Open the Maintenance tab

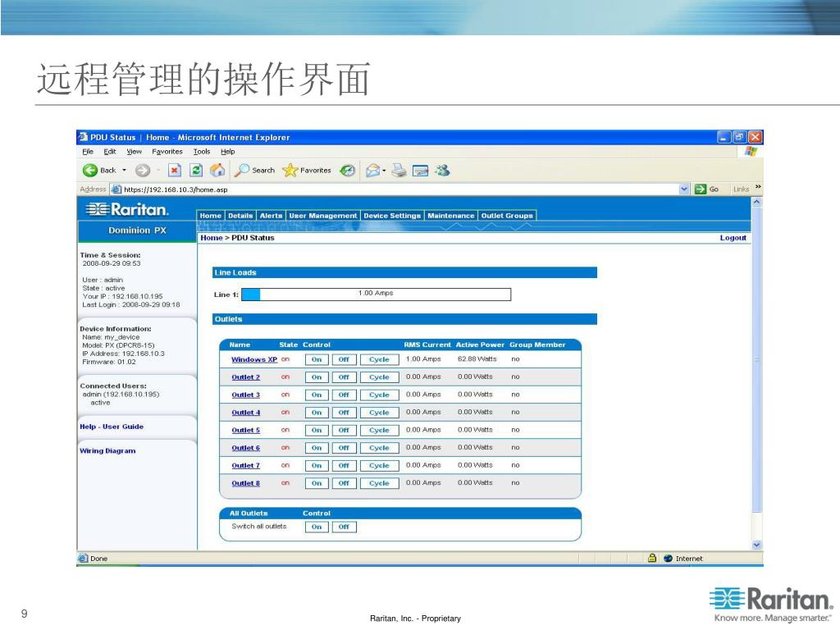pyautogui.click(x=450, y=216)
